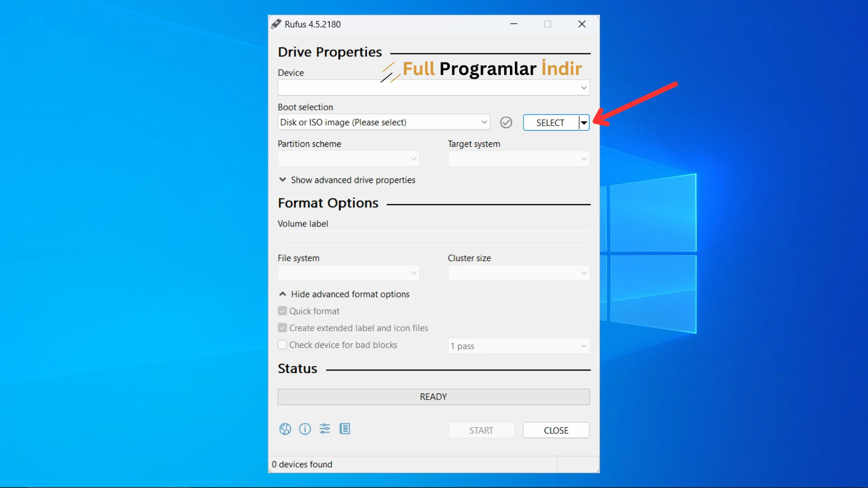Collapse Hide advanced format options
The image size is (868, 488).
pos(344,294)
